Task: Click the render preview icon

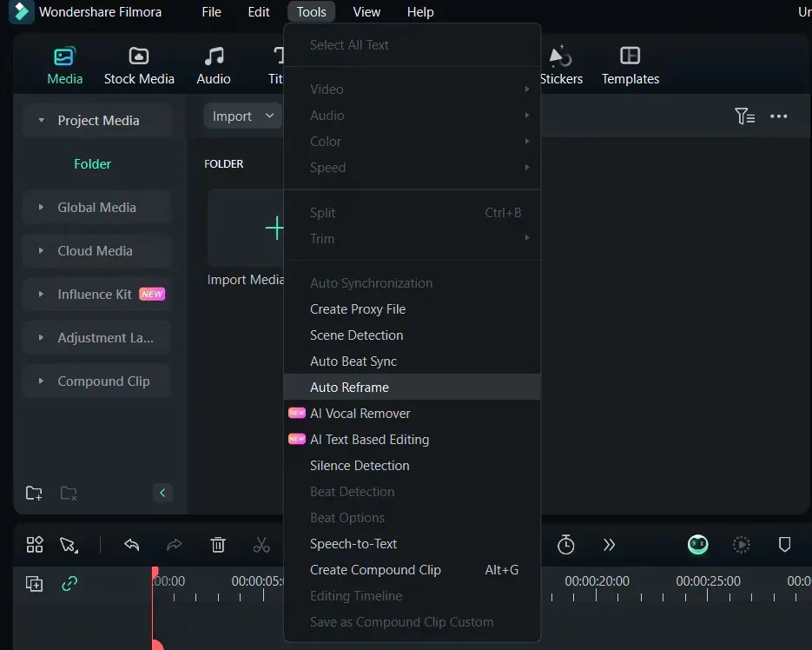Action: click(741, 544)
